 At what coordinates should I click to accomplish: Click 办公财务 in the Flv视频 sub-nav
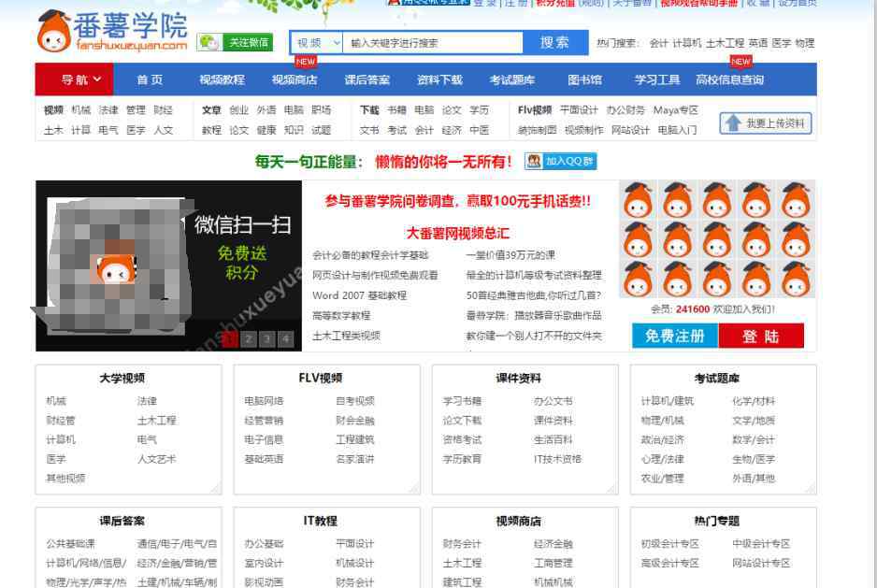coord(625,110)
